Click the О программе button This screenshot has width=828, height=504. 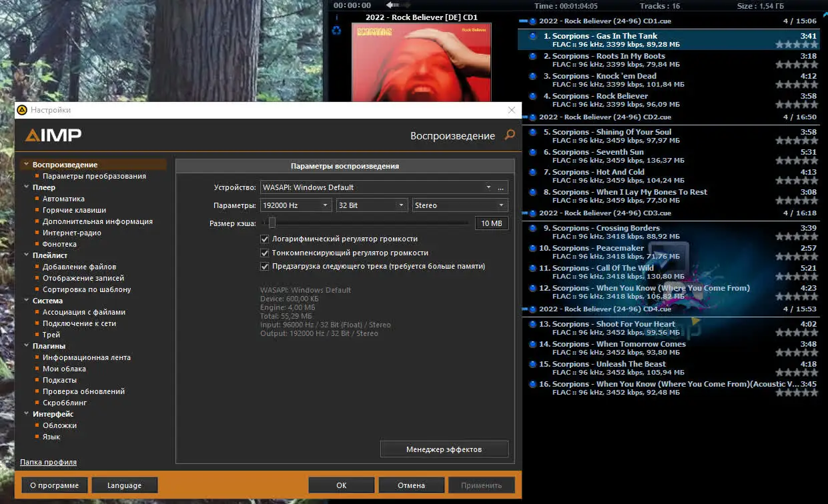[x=55, y=485]
